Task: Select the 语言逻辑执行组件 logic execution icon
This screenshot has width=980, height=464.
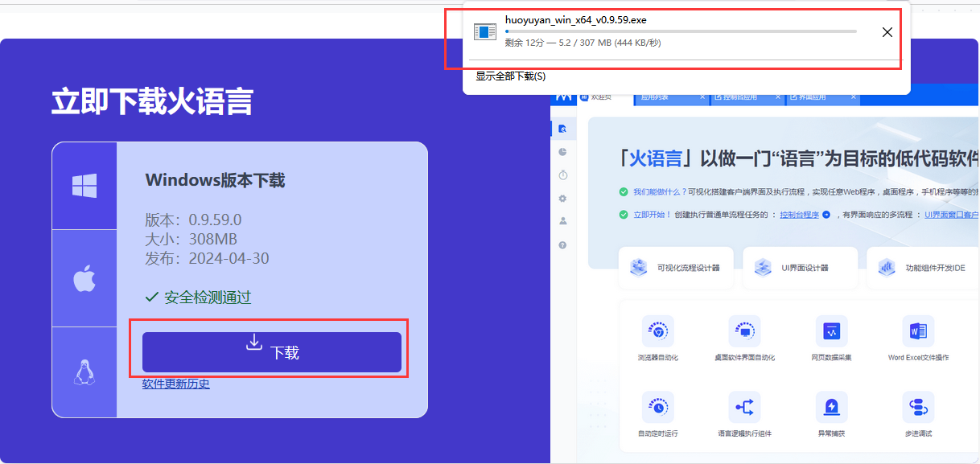Action: (744, 408)
